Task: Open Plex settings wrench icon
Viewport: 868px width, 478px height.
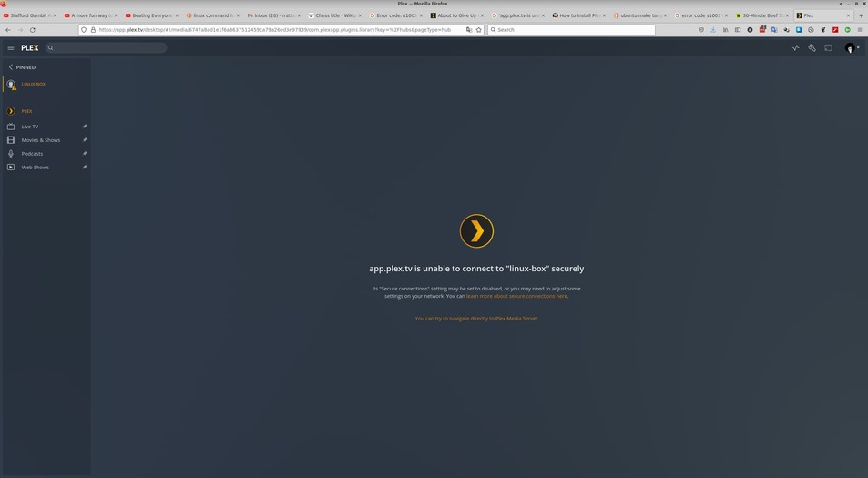Action: pos(812,48)
